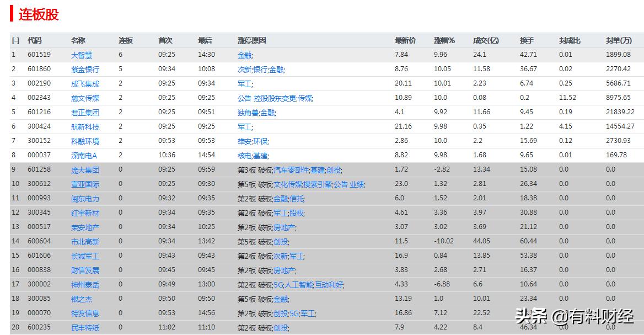Open stock link 民丰特纸
Viewport: 644px width, 335px height.
(85, 328)
